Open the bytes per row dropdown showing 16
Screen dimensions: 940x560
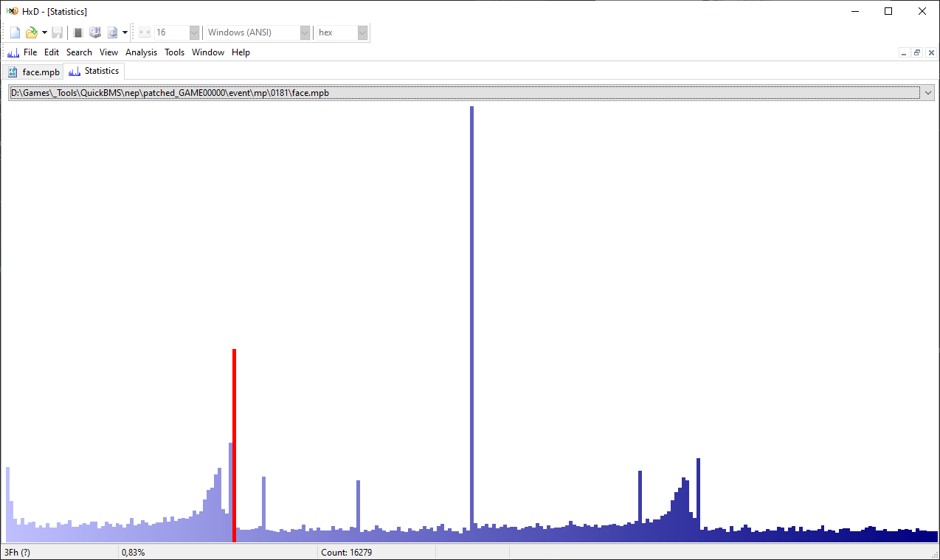point(194,32)
